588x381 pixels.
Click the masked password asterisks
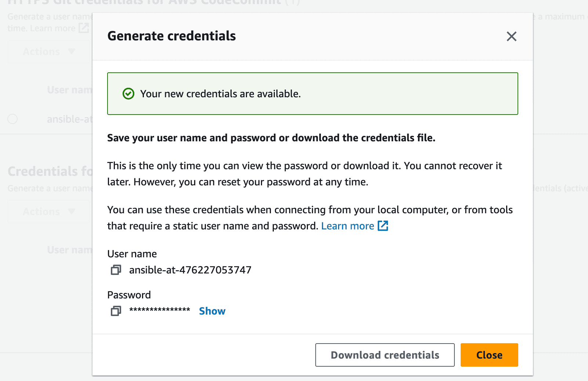(x=160, y=311)
